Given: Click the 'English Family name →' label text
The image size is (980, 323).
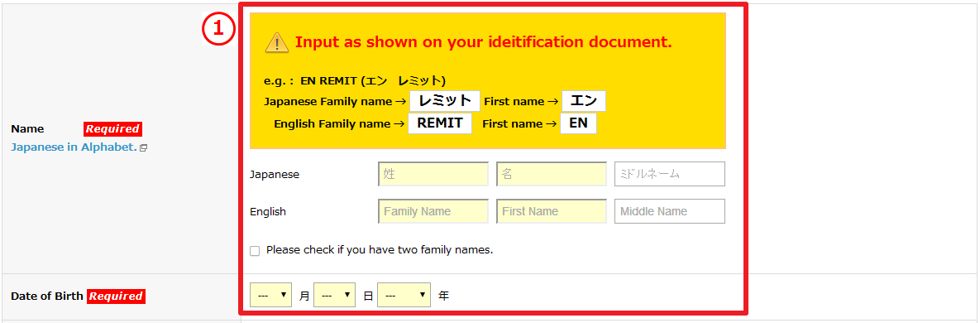Looking at the screenshot, I should click(x=339, y=124).
